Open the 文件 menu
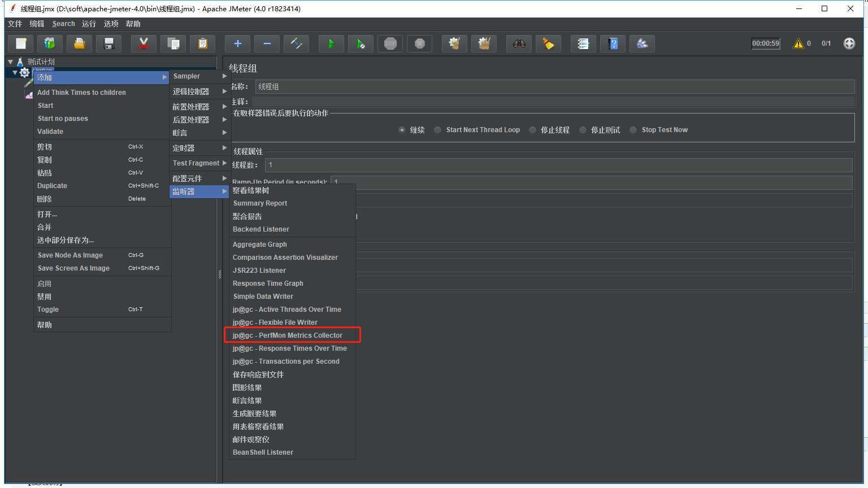The width and height of the screenshot is (868, 488). [x=15, y=24]
